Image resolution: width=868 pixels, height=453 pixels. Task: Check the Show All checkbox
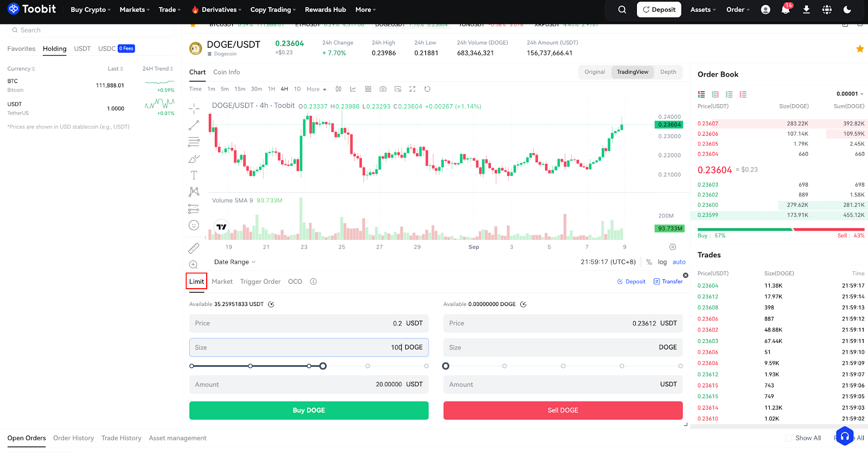coord(789,438)
